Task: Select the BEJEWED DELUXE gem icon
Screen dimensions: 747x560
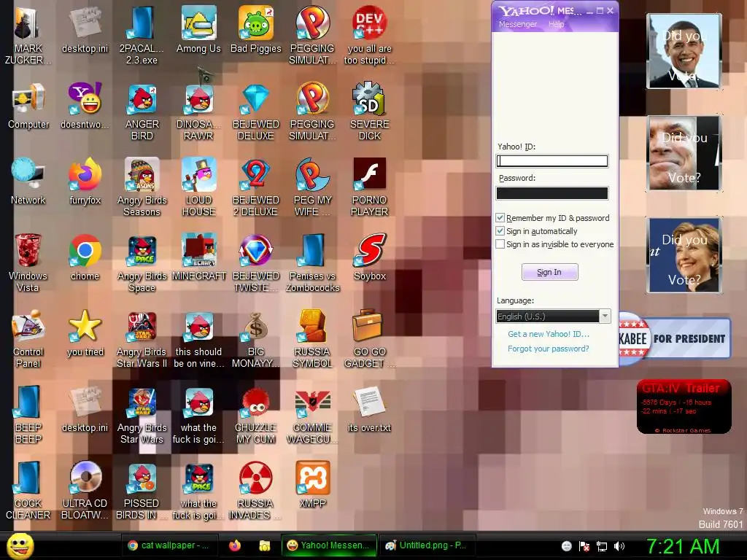Action: [x=256, y=112]
